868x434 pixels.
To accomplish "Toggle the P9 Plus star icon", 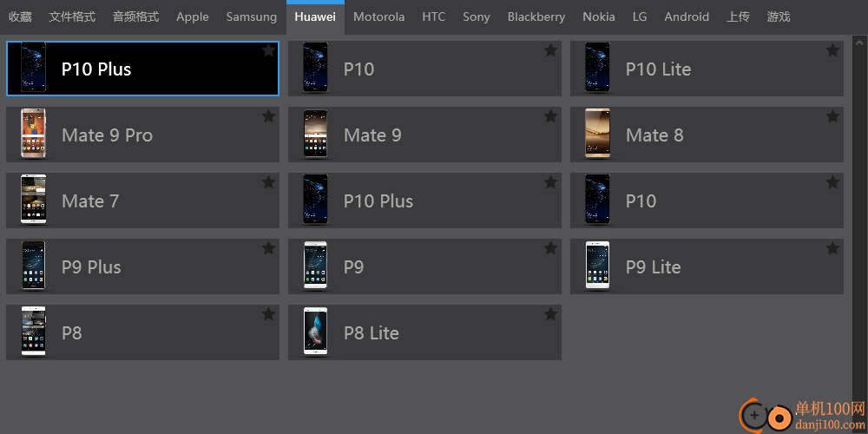I will (268, 248).
